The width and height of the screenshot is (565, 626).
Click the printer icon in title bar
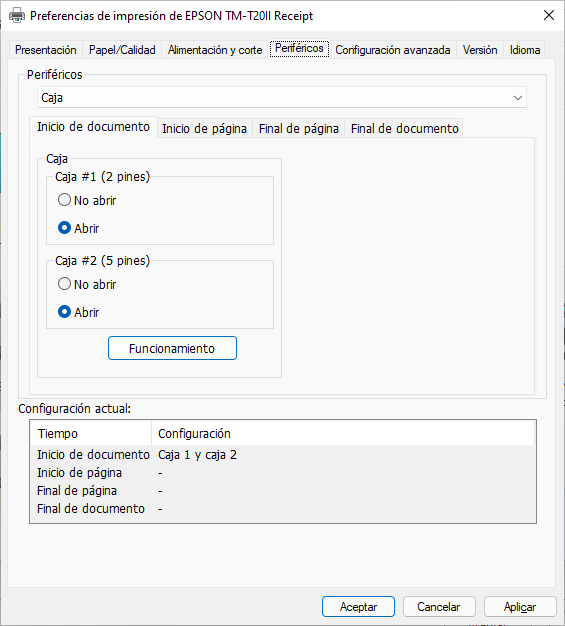tap(17, 16)
